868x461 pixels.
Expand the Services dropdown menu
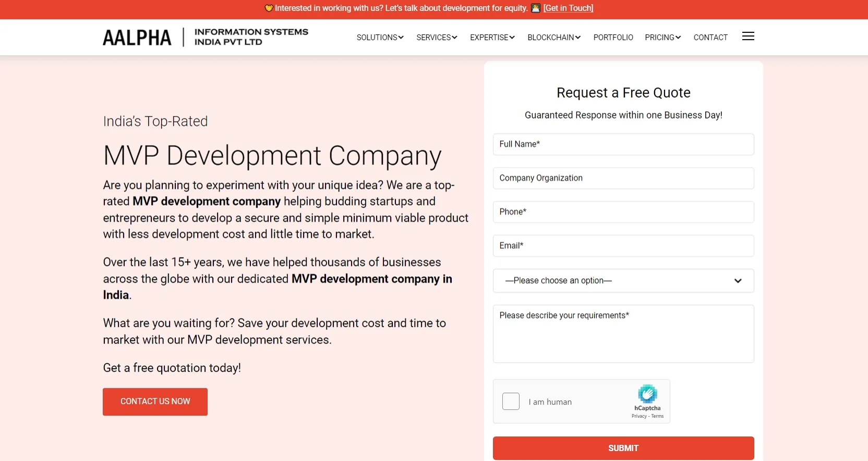pyautogui.click(x=437, y=38)
